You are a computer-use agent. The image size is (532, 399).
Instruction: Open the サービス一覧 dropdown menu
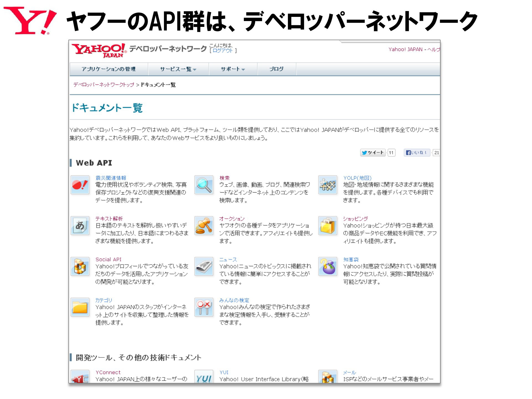pyautogui.click(x=178, y=69)
